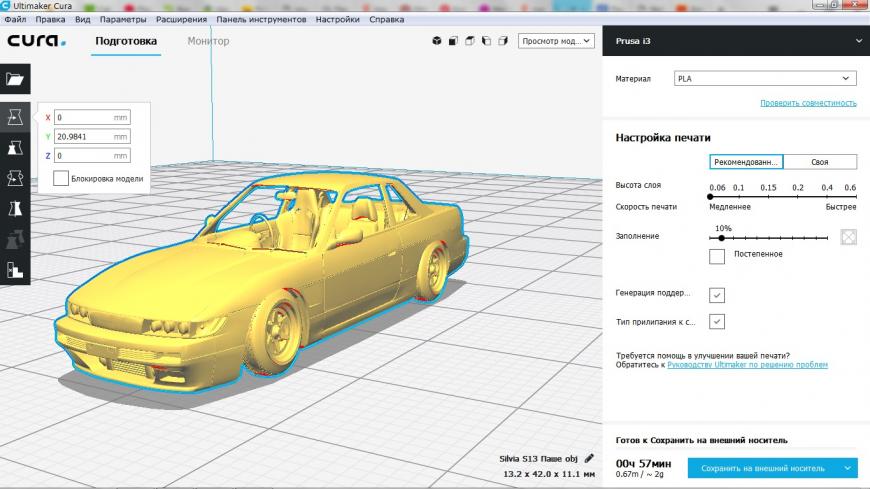Click the Настройка печати heading

point(663,138)
